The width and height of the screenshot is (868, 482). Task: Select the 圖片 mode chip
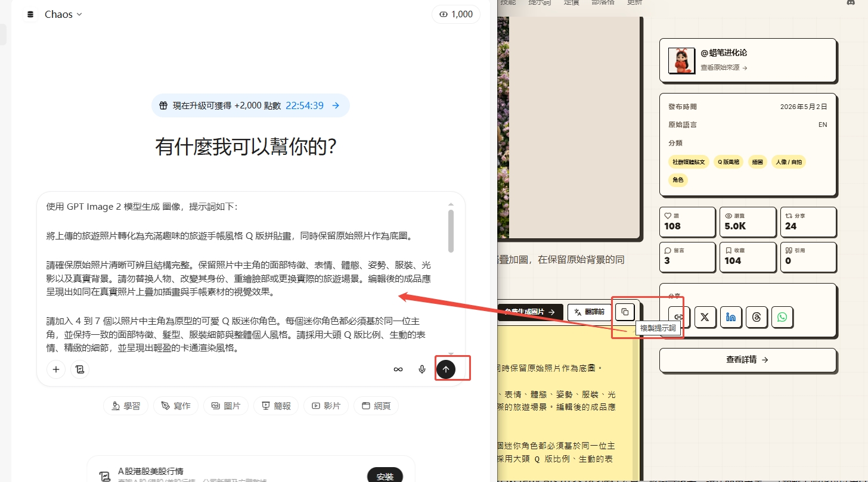pos(226,406)
